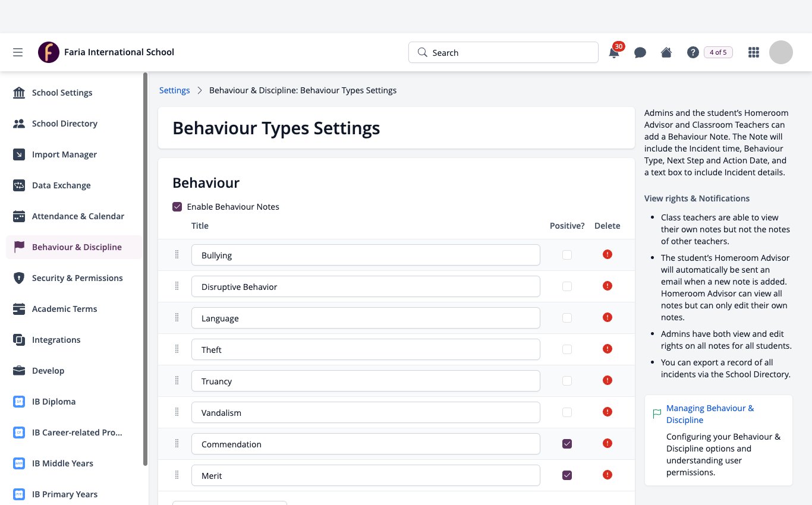Open the messages chat bubble icon
Viewport: 812px width, 505px height.
[x=640, y=52]
